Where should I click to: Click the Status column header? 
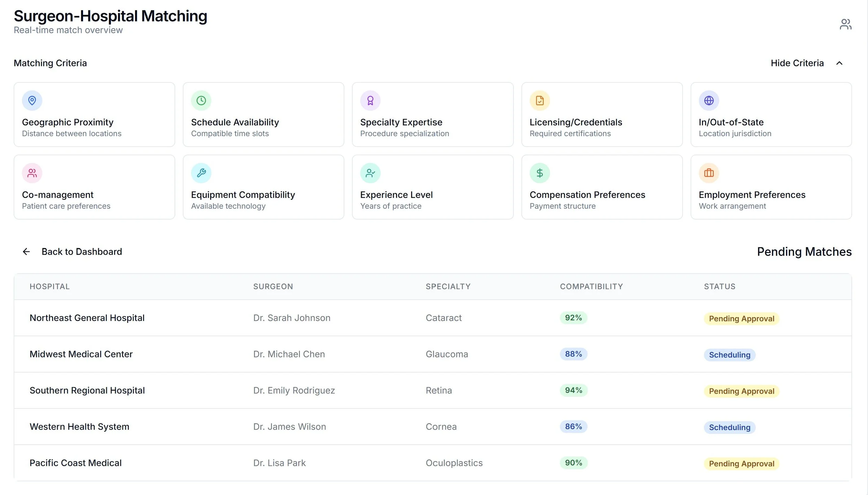tap(719, 287)
